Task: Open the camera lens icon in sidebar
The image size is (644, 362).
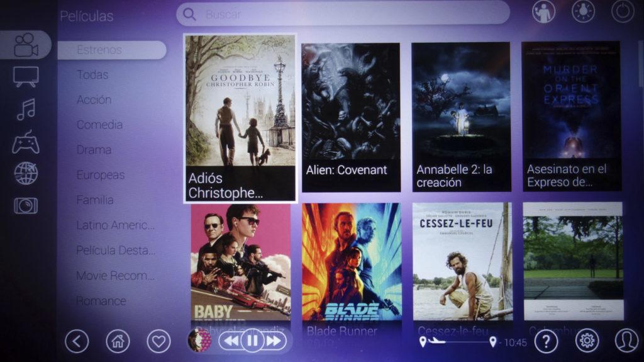Action: coord(26,205)
